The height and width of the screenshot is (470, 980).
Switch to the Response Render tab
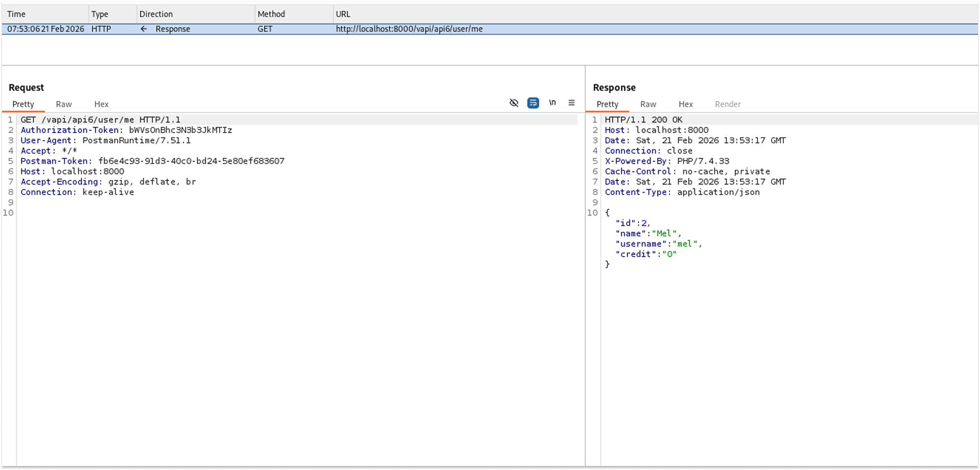pos(727,104)
